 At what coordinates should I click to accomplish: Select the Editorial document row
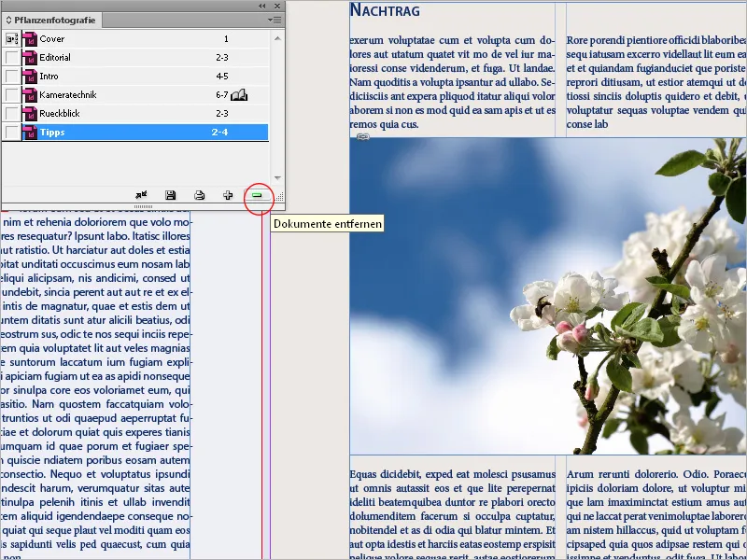pyautogui.click(x=135, y=58)
